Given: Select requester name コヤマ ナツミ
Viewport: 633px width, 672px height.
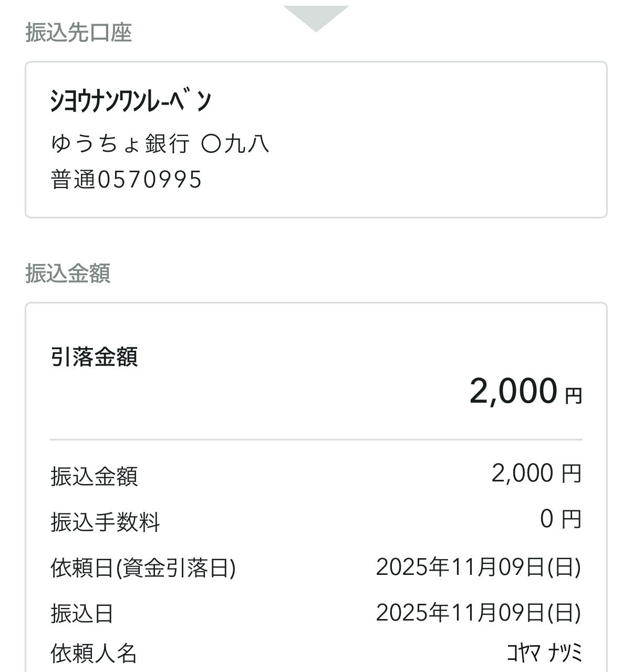Looking at the screenshot, I should [x=544, y=653].
